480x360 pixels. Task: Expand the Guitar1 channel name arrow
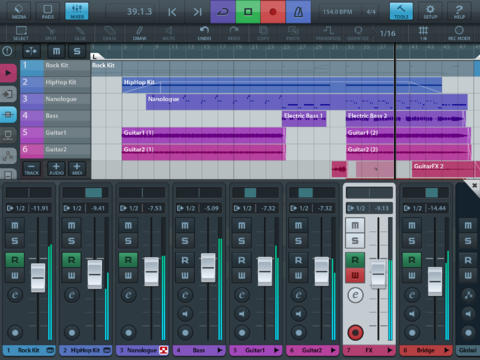click(276, 350)
